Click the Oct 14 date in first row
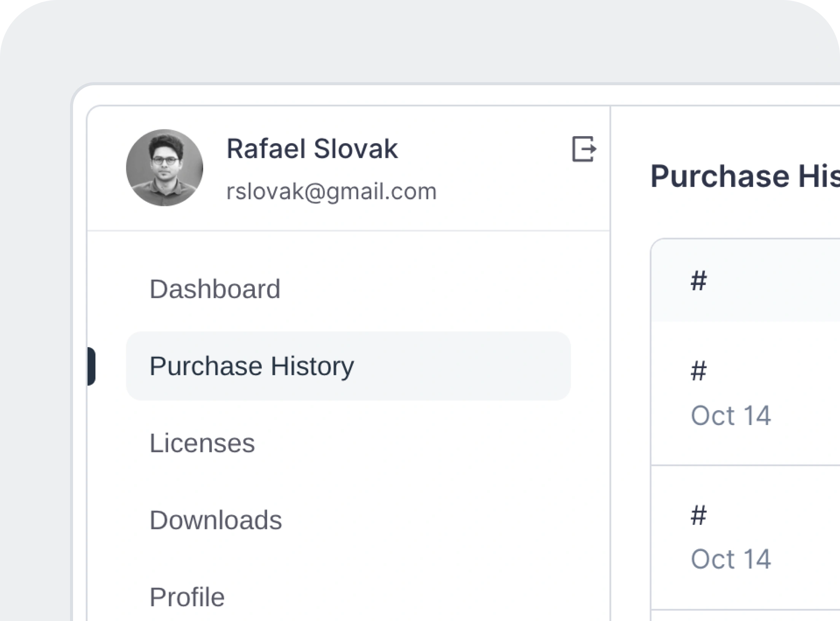The height and width of the screenshot is (621, 840). 730,416
